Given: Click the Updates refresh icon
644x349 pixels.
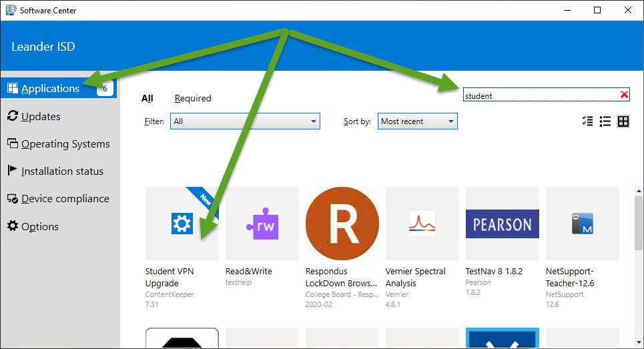Looking at the screenshot, I should pos(13,116).
